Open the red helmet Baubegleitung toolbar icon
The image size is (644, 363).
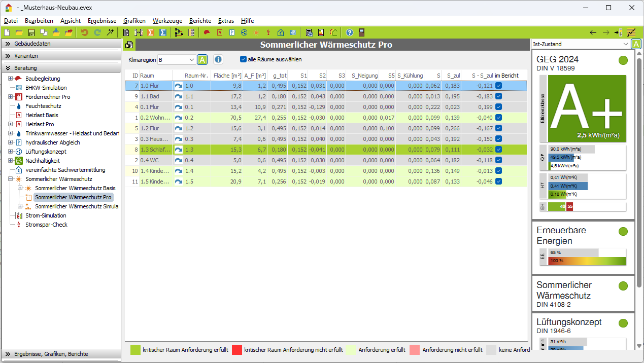click(x=207, y=32)
